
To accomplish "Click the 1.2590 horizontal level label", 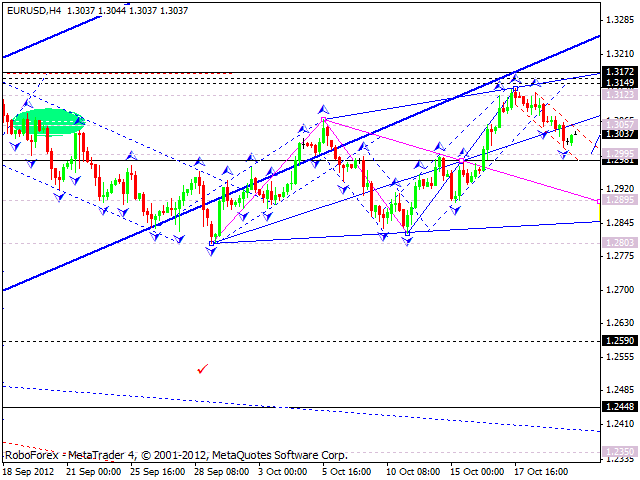I will 619,341.
